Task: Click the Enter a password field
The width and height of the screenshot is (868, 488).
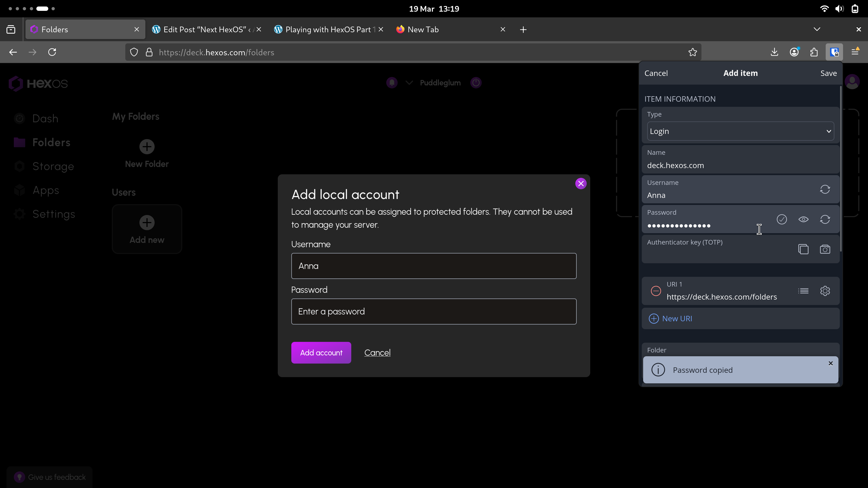Action: [434, 312]
